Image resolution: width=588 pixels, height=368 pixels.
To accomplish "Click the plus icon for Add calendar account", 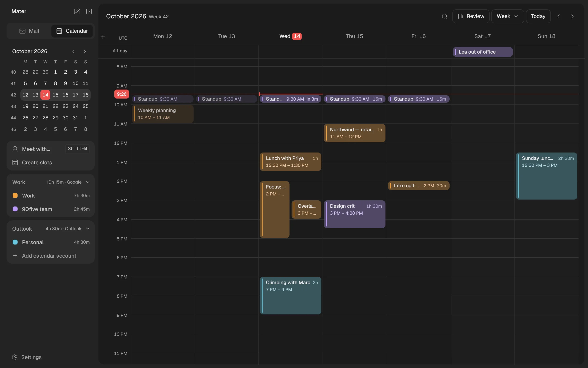I will [x=15, y=256].
